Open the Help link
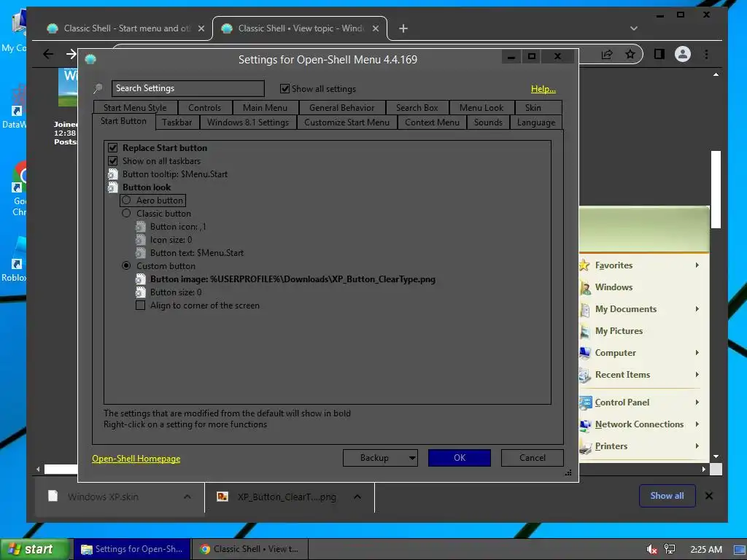 (x=543, y=89)
